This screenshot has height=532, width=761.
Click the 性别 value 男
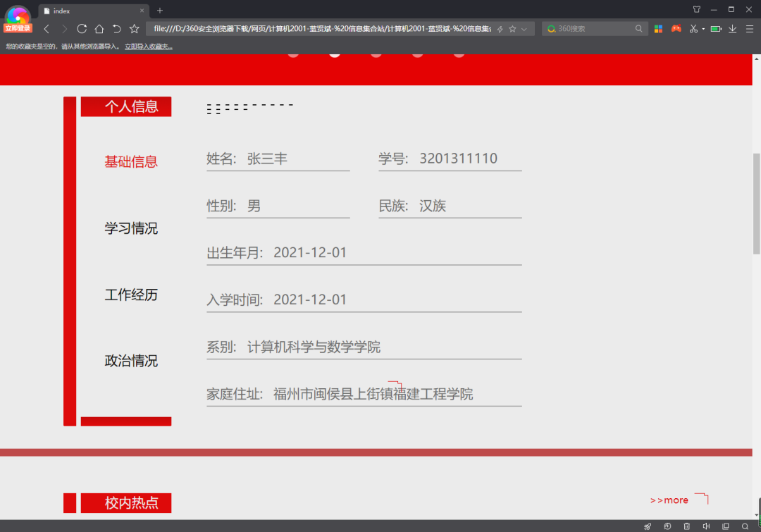tap(254, 206)
